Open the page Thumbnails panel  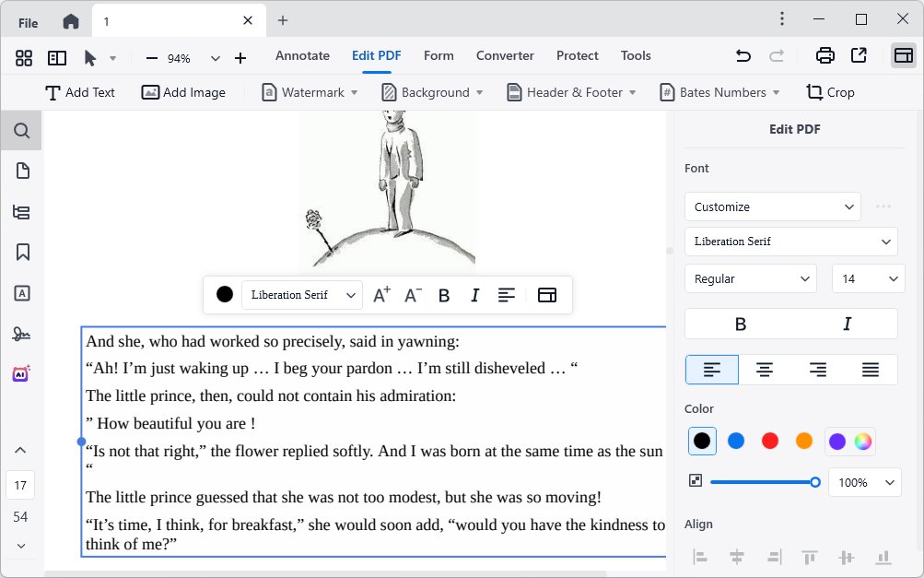tap(20, 171)
